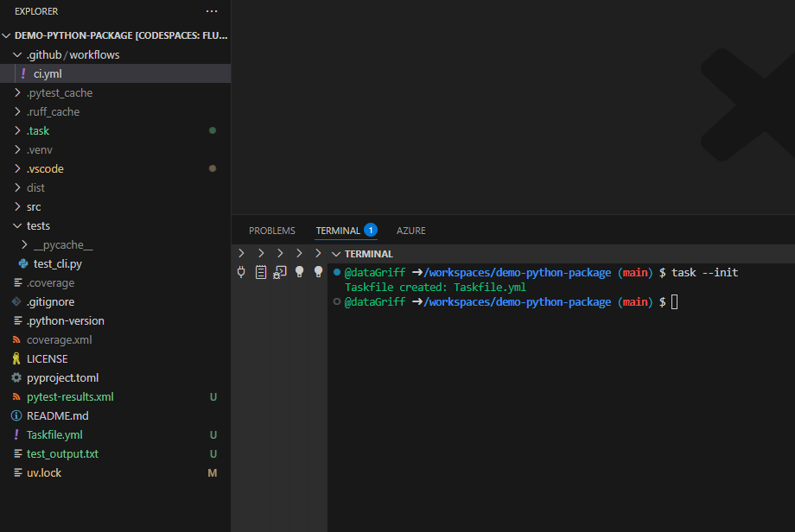Click the info icon beside README.md
795x532 pixels.
point(16,415)
